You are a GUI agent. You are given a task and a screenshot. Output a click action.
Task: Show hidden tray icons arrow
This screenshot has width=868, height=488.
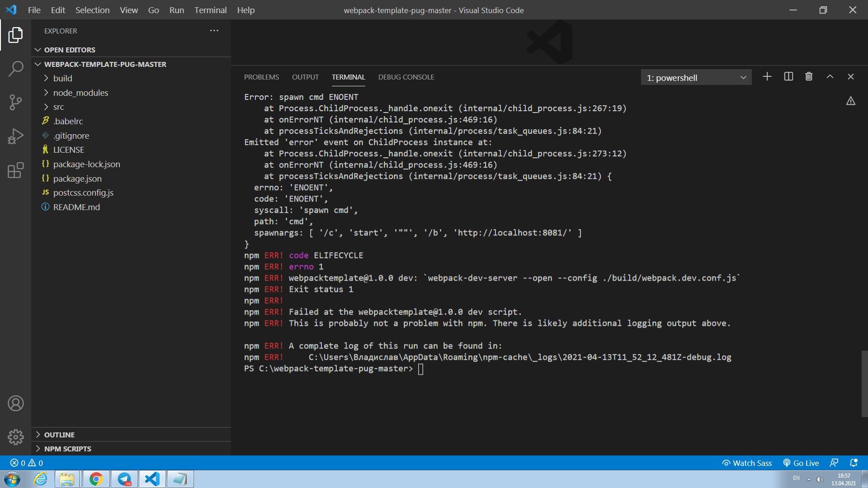[809, 479]
